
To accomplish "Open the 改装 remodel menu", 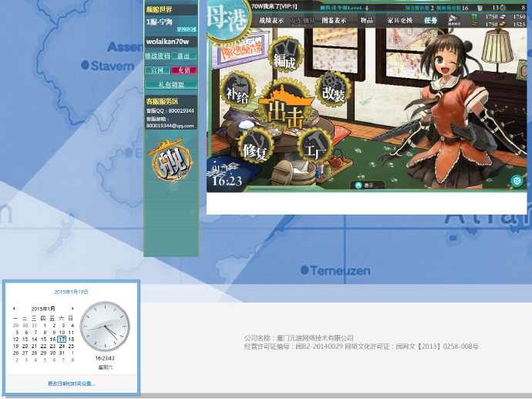I will (332, 91).
